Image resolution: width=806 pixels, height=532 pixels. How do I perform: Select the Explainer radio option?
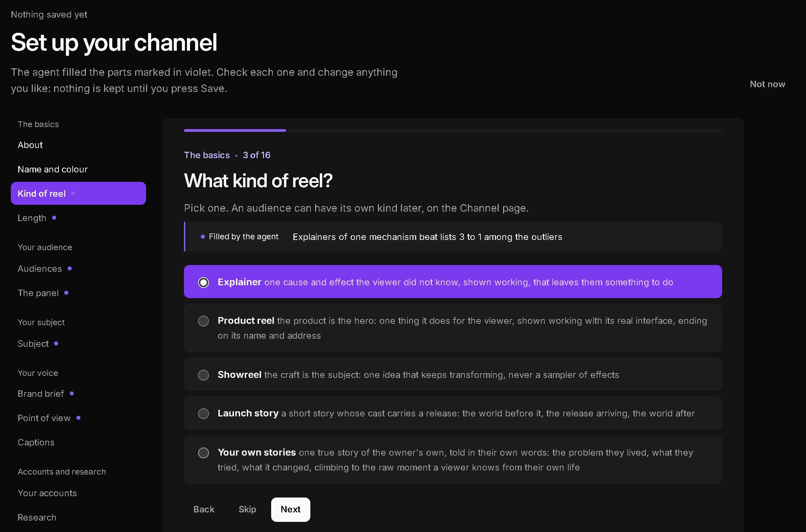[x=453, y=282]
